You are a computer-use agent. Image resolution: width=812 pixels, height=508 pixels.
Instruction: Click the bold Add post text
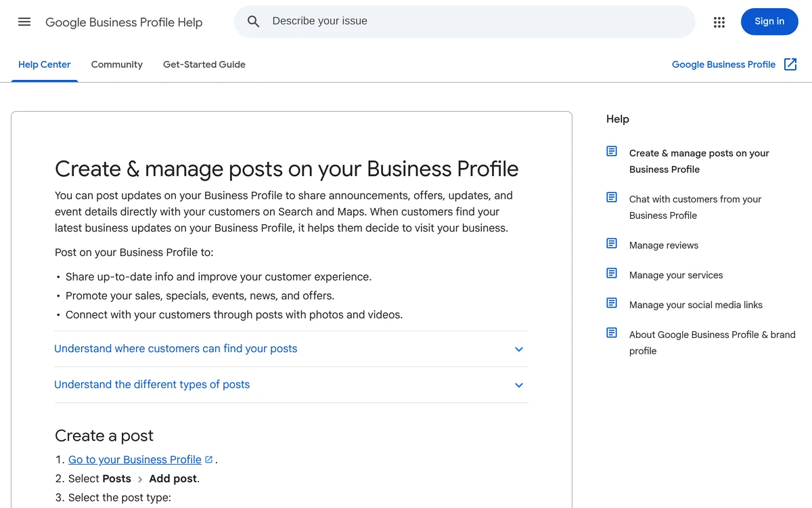coord(173,479)
